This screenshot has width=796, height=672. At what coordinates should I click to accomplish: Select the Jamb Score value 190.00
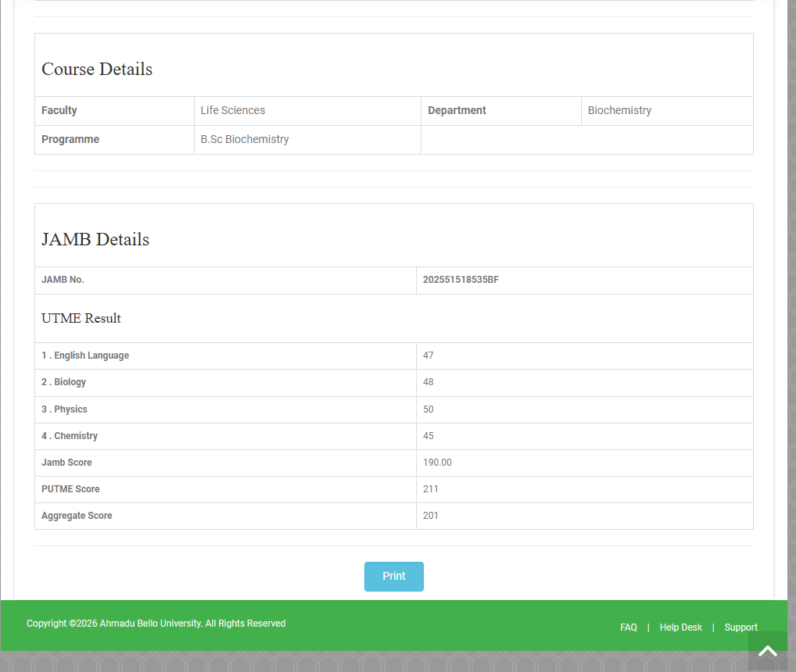click(x=437, y=463)
